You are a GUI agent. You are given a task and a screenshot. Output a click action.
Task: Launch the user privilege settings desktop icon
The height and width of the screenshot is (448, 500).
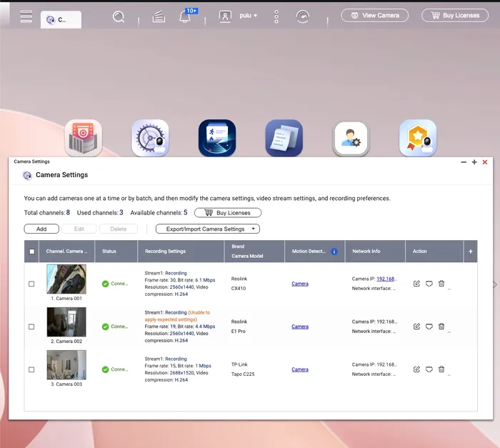coord(351,138)
